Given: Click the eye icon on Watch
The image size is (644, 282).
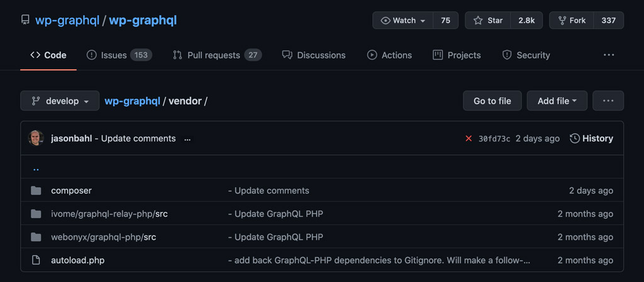Looking at the screenshot, I should (x=386, y=21).
